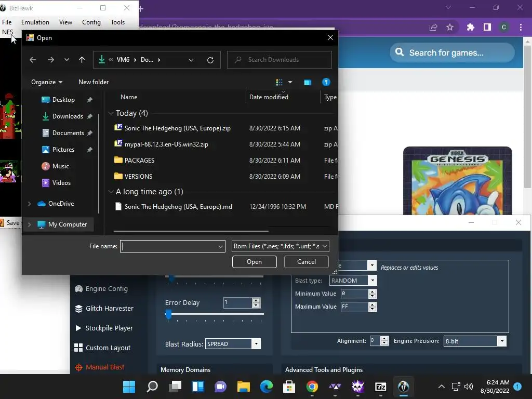Open Microsoft Edge from taskbar
The width and height of the screenshot is (532, 399).
[x=267, y=387]
